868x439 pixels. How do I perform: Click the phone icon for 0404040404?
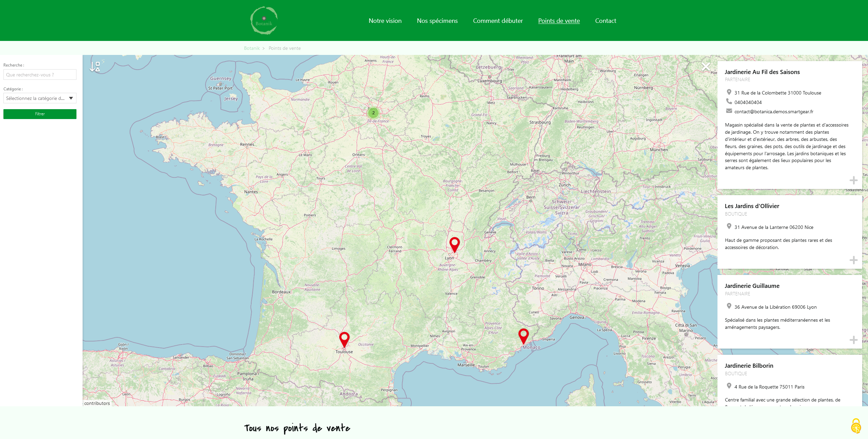729,102
